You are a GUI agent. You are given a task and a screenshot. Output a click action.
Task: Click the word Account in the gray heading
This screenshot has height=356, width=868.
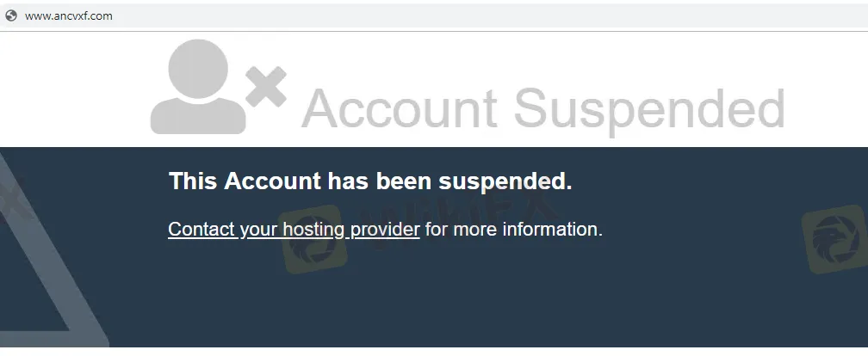pos(400,107)
